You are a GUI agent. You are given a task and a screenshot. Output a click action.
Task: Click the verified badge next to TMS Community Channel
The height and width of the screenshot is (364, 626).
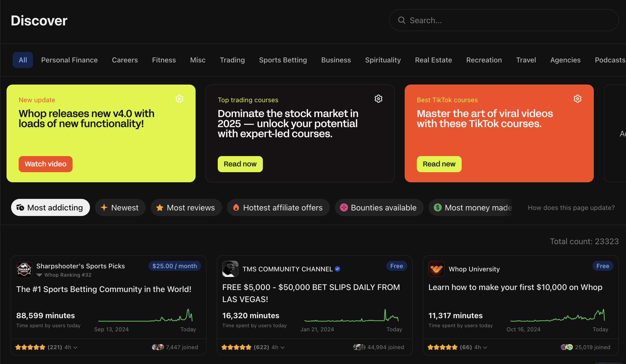pos(337,269)
